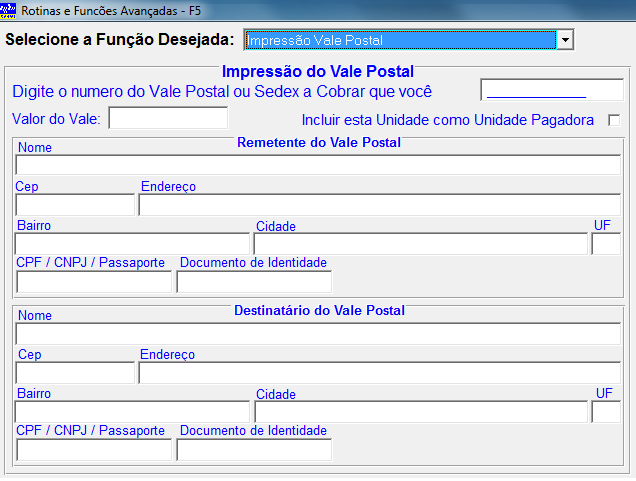Click the Destinatário Cidade input field
This screenshot has height=481, width=636.
click(x=421, y=412)
